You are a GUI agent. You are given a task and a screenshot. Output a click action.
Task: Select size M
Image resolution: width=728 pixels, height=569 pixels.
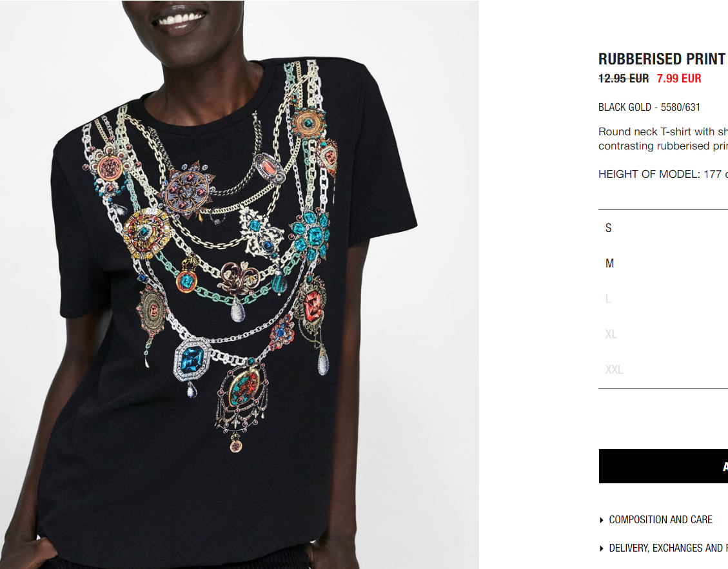click(663, 264)
